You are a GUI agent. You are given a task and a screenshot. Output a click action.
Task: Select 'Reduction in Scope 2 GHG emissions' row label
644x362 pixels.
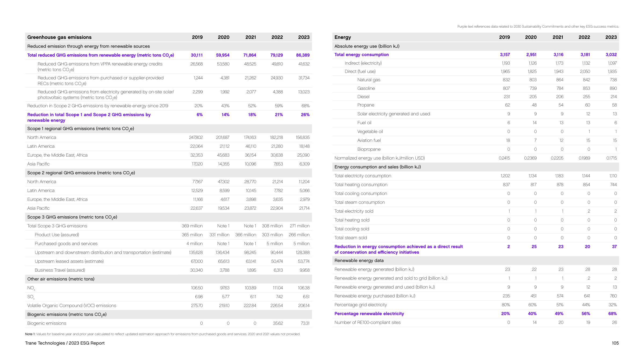[98, 106]
